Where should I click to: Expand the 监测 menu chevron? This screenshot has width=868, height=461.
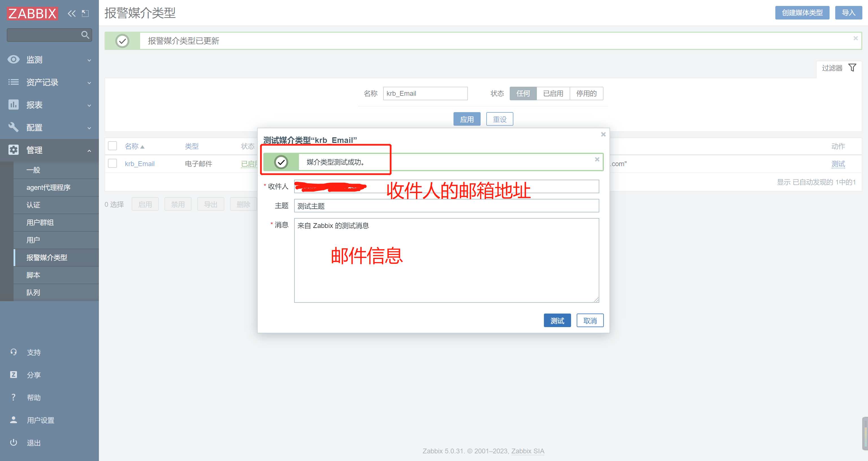[89, 60]
